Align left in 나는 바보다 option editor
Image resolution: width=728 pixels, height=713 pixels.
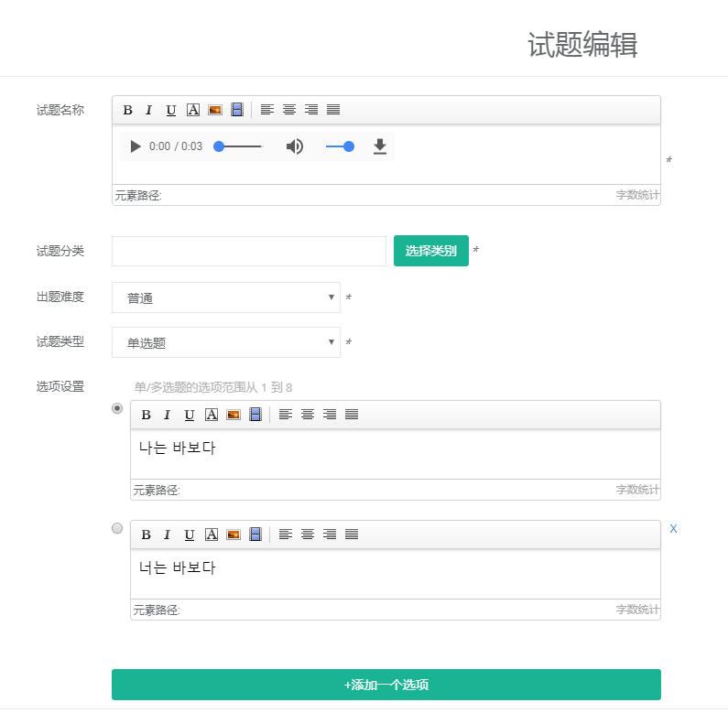(286, 415)
